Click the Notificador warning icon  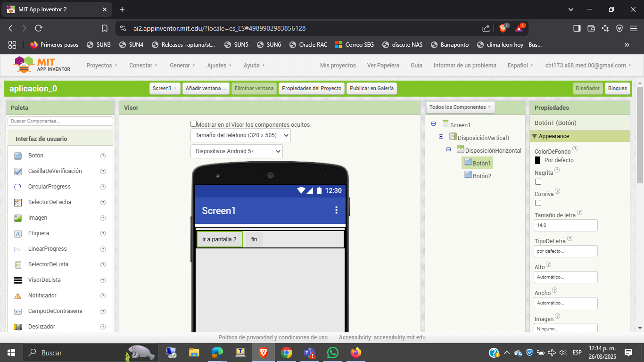(x=18, y=296)
